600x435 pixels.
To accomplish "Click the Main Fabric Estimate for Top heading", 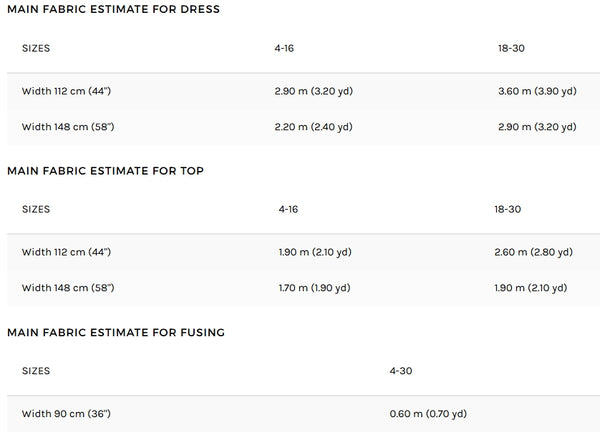I will point(105,171).
